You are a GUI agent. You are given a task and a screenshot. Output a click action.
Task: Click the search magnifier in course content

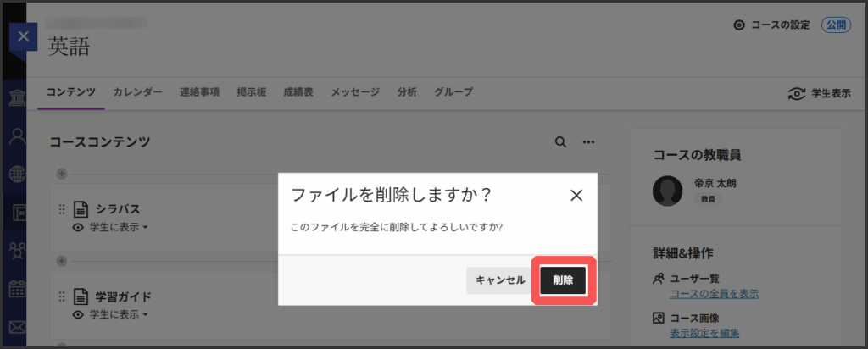coord(560,142)
